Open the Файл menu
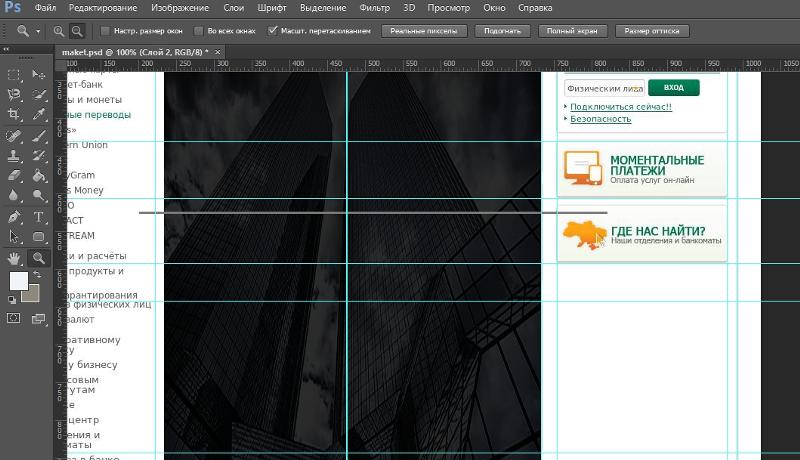Image resolution: width=800 pixels, height=460 pixels. point(45,8)
